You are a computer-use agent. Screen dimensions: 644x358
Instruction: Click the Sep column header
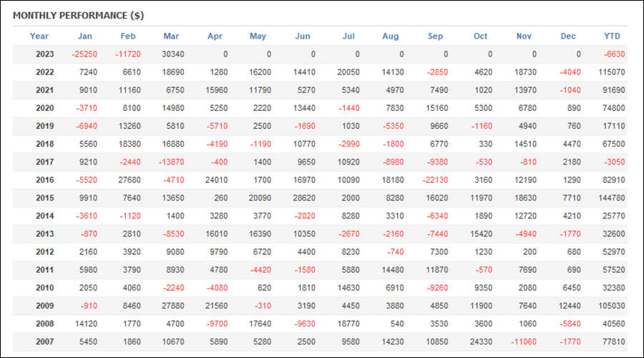pos(435,37)
